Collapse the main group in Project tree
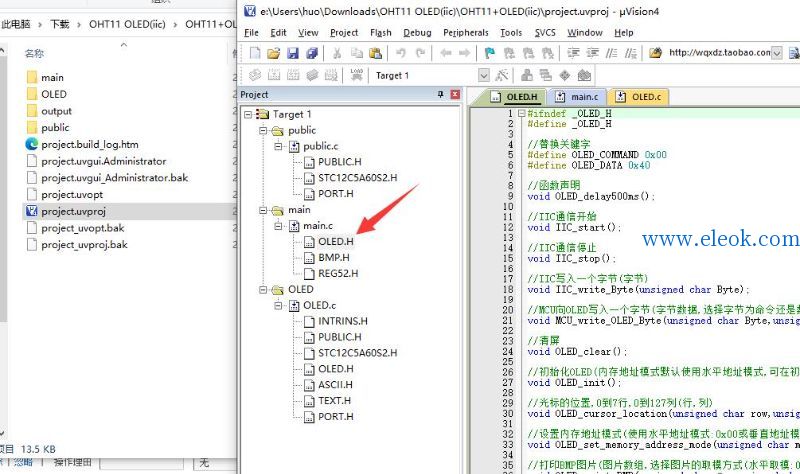This screenshot has width=800, height=474. (x=263, y=210)
